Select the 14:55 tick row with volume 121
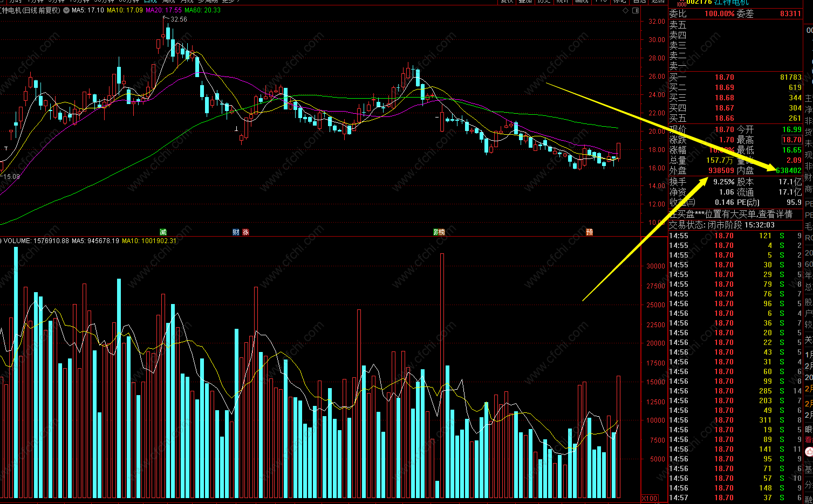Viewport: 813px width, 504px height. pyautogui.click(x=735, y=236)
